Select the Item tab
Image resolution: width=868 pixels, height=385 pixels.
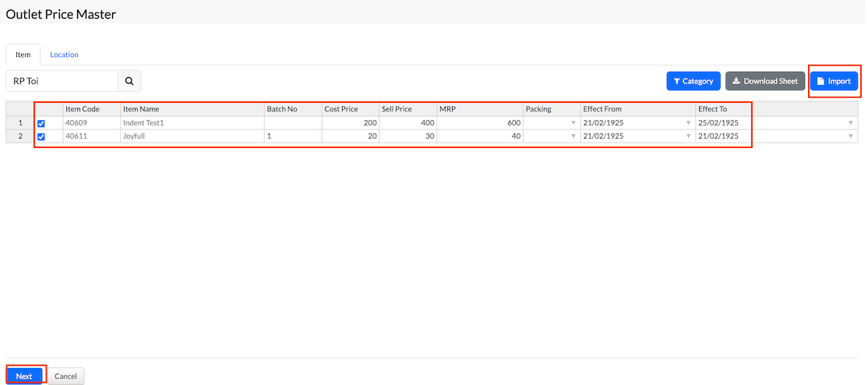23,55
